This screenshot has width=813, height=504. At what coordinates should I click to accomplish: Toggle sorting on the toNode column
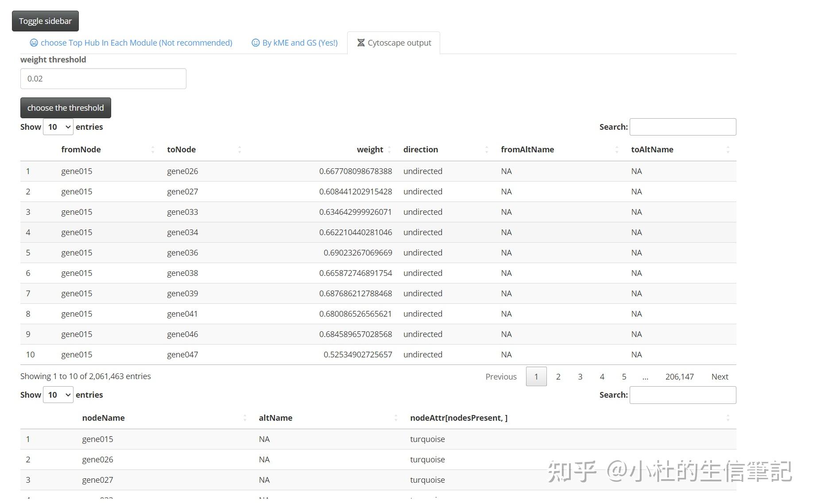tap(240, 149)
